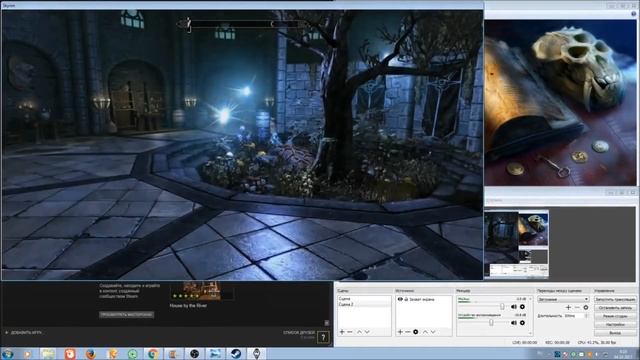Toggle lock on the Захват экрана source

coord(406,299)
